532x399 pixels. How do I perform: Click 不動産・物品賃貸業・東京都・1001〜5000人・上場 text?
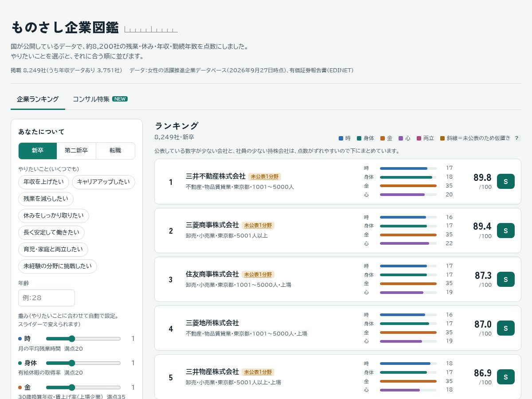pyautogui.click(x=246, y=333)
